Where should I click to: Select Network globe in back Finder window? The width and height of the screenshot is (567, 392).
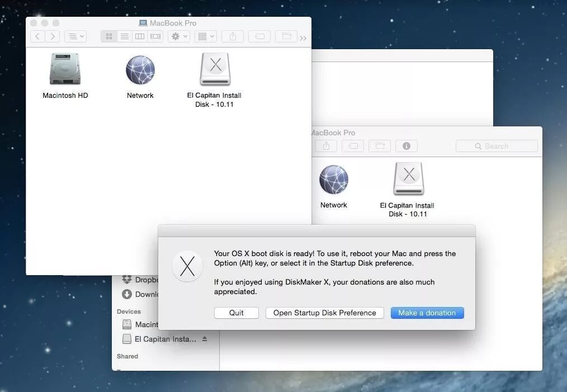click(334, 180)
